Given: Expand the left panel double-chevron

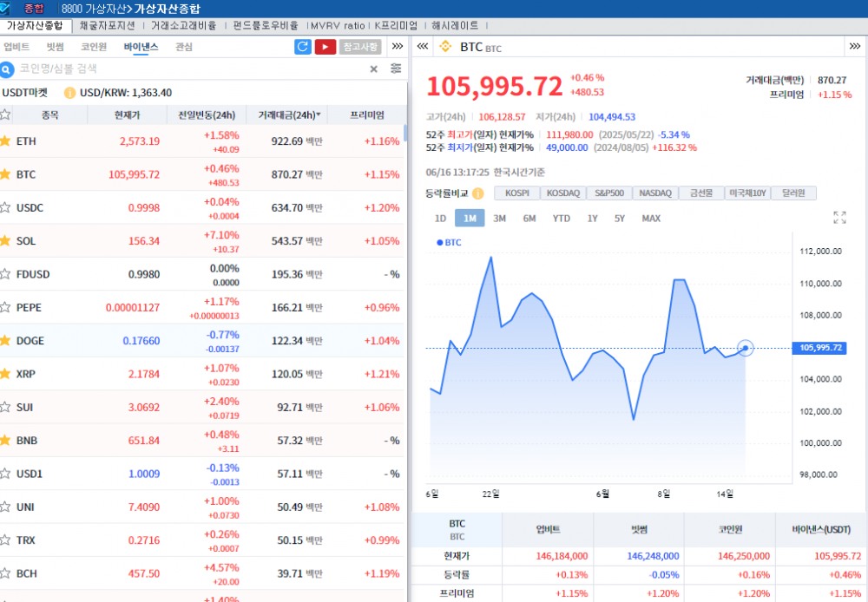Looking at the screenshot, I should 397,47.
